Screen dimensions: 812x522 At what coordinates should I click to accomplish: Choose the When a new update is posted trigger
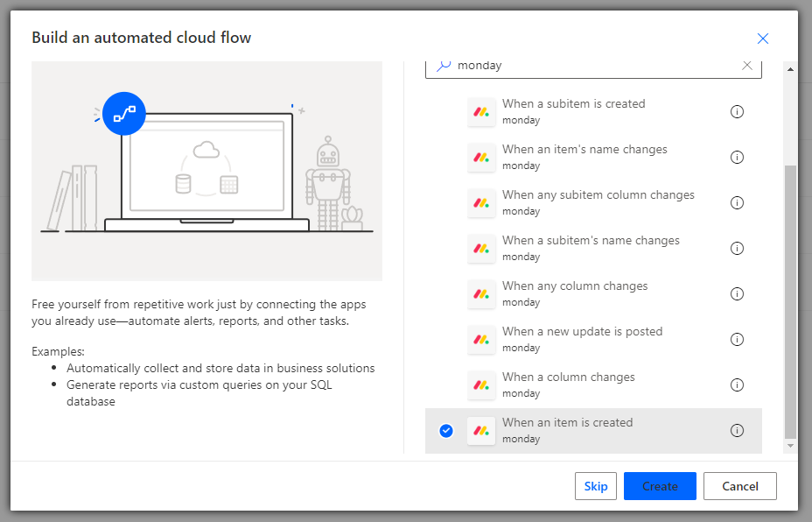(x=593, y=340)
